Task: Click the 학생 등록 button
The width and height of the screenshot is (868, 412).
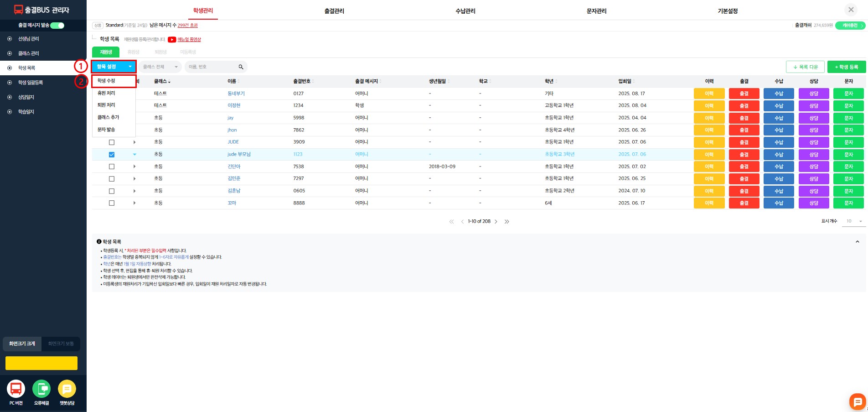Action: click(x=846, y=67)
